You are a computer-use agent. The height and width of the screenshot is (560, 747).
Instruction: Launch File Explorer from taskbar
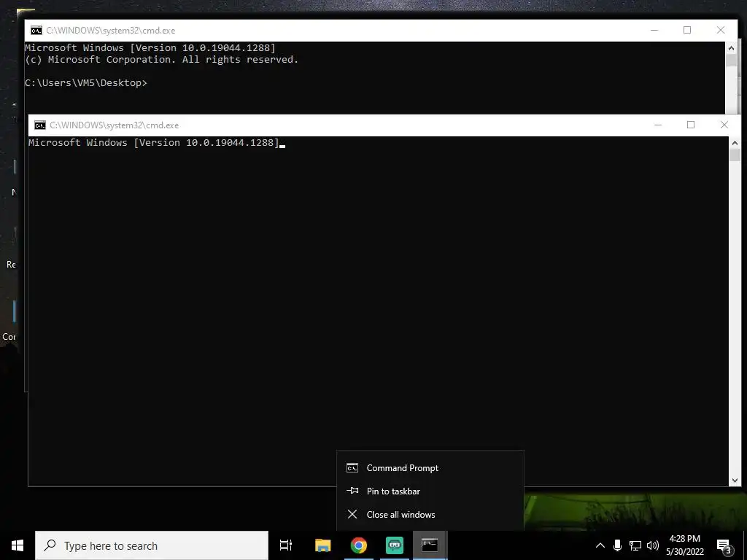[x=322, y=545]
